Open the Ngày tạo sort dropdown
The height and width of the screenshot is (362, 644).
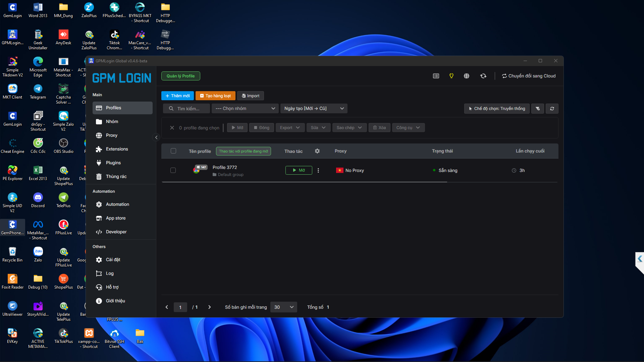[x=314, y=109]
